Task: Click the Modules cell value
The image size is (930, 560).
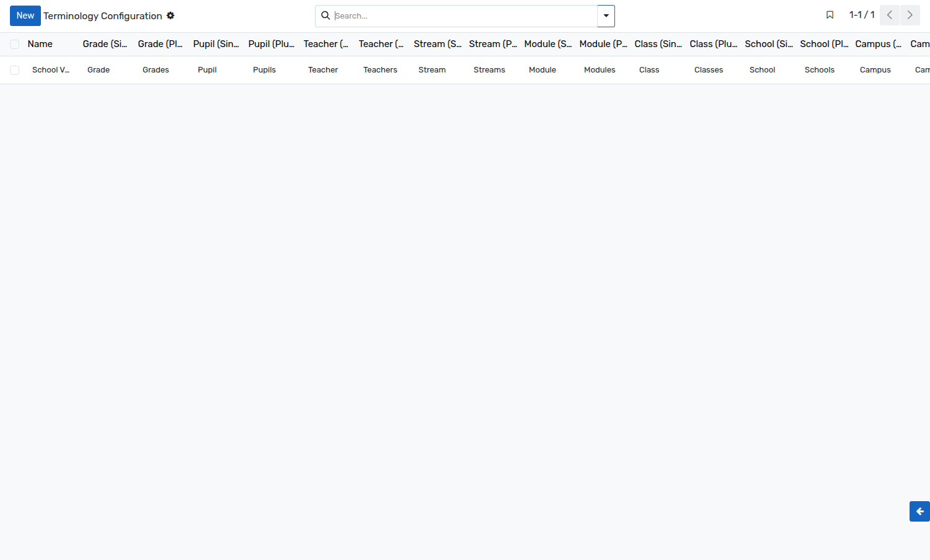Action: coord(600,70)
